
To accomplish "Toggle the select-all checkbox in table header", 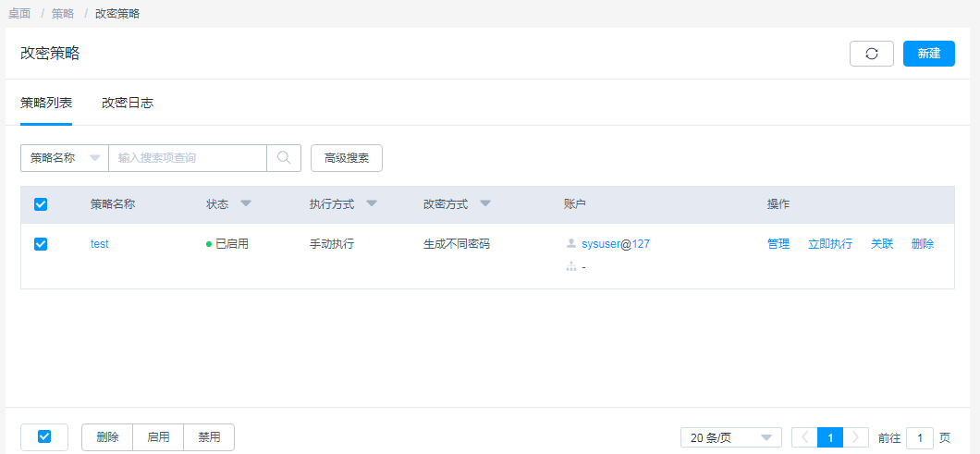I will [x=41, y=204].
